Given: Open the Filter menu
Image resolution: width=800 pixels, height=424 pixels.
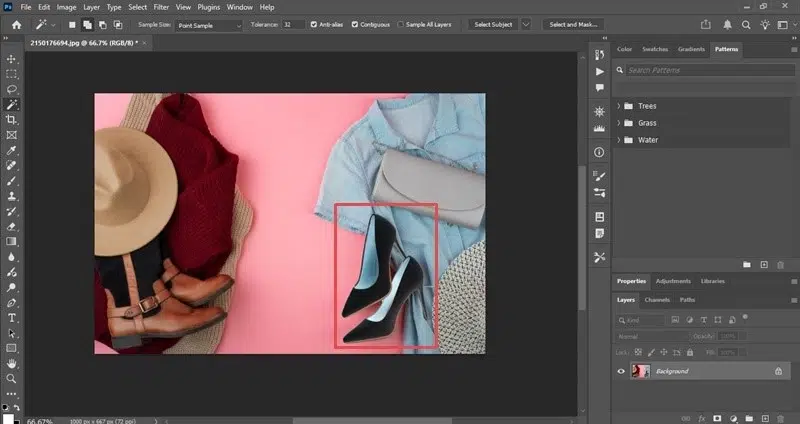Looking at the screenshot, I should pyautogui.click(x=161, y=7).
